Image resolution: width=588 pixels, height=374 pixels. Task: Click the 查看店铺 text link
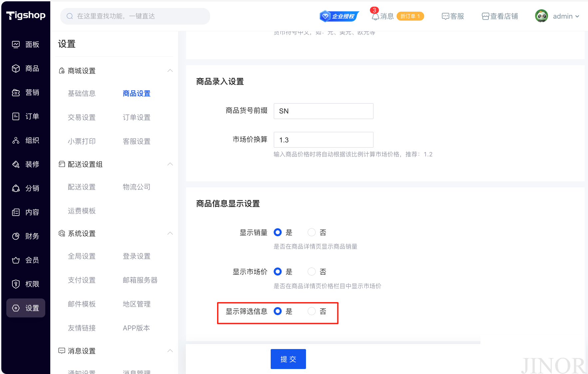coord(504,16)
